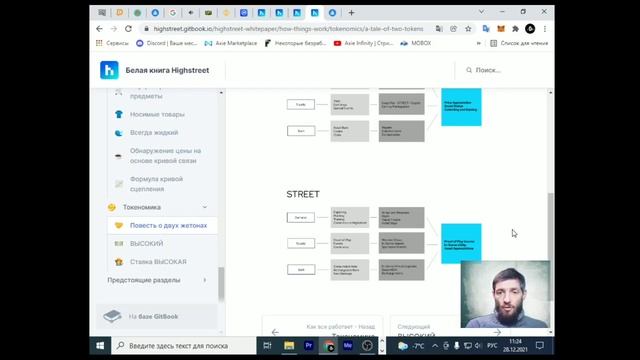The image size is (640, 360).
Task: Click the address bar URL
Action: click(x=288, y=29)
